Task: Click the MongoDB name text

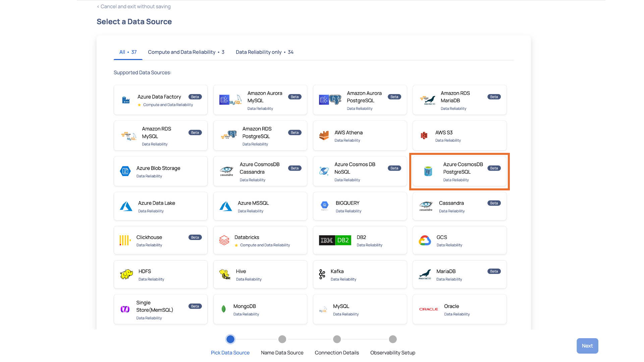Action: coord(245,306)
